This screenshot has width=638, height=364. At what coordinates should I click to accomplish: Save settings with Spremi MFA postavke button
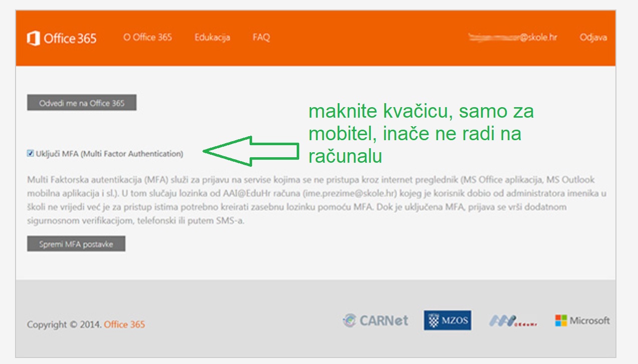pyautogui.click(x=76, y=244)
